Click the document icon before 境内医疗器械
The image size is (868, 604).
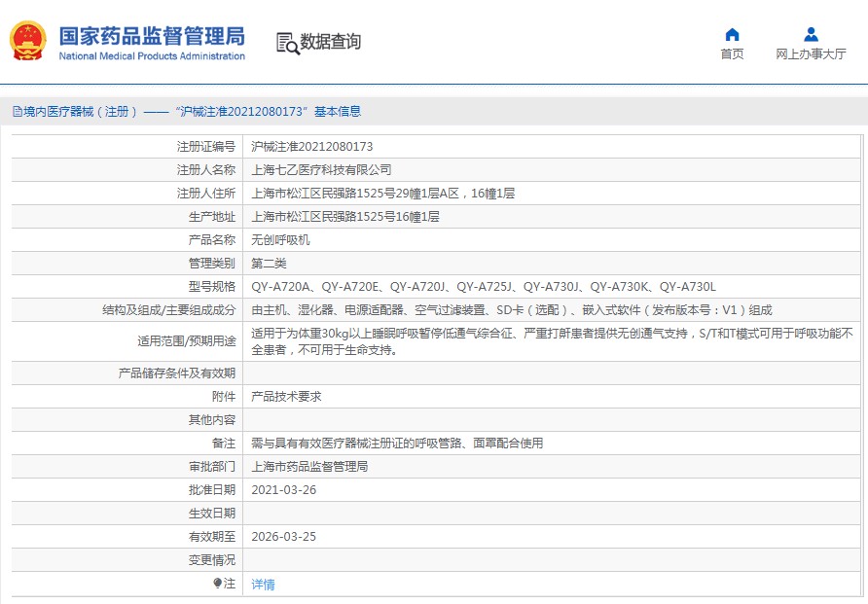point(18,112)
